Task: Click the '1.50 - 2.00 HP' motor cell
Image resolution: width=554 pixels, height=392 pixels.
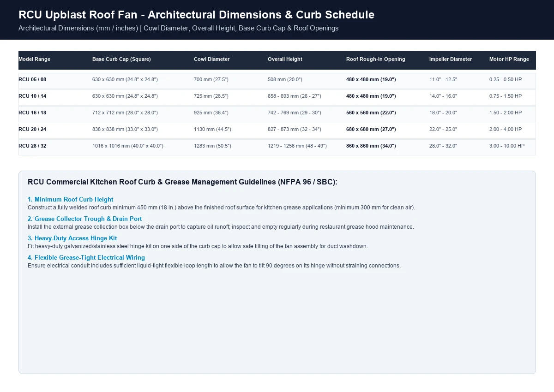Action: point(506,113)
